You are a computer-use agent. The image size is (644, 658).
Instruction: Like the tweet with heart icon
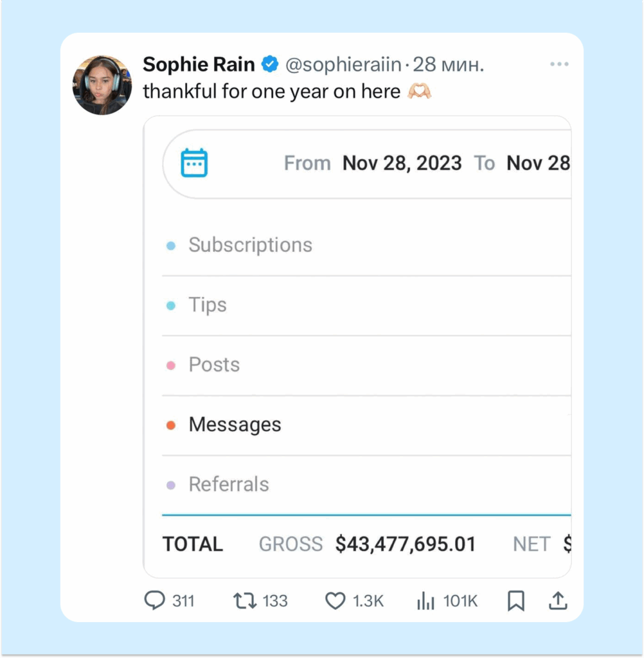point(335,601)
